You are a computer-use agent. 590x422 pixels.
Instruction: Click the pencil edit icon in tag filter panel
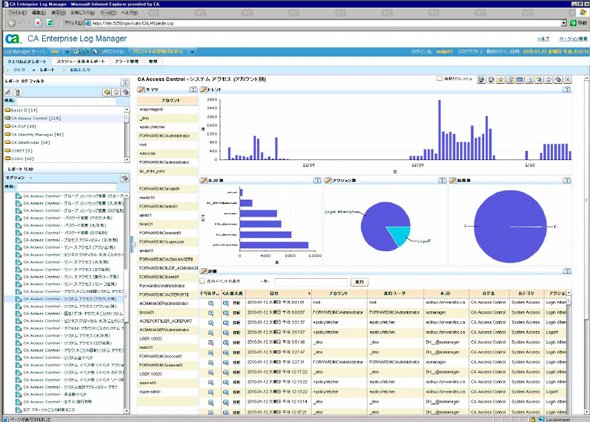[x=8, y=92]
